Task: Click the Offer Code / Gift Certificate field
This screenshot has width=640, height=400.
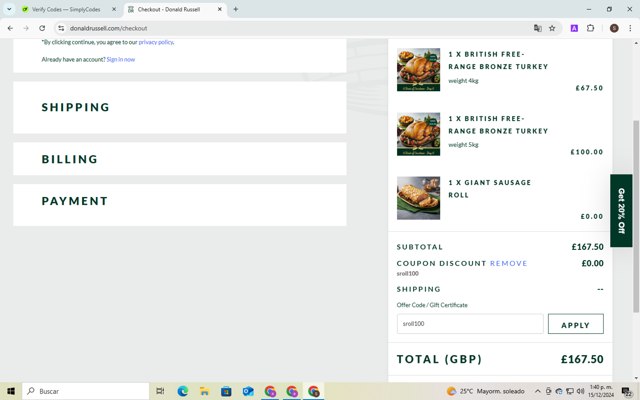Action: 470,324
